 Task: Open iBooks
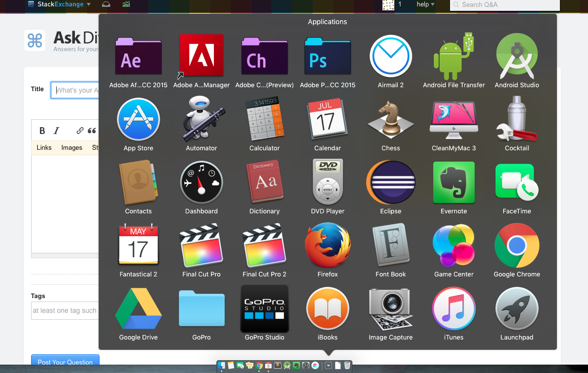[x=328, y=308]
